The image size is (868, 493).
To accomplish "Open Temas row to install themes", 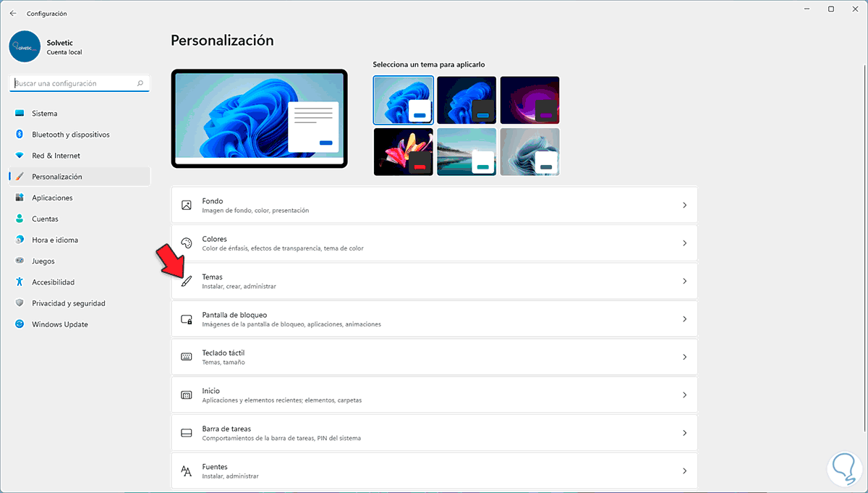I will coord(434,281).
